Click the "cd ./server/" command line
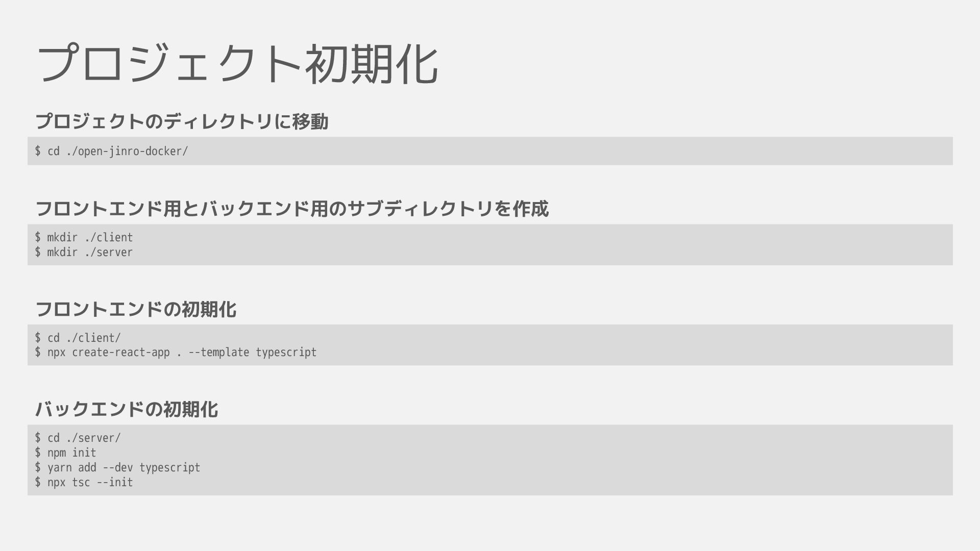 [78, 438]
